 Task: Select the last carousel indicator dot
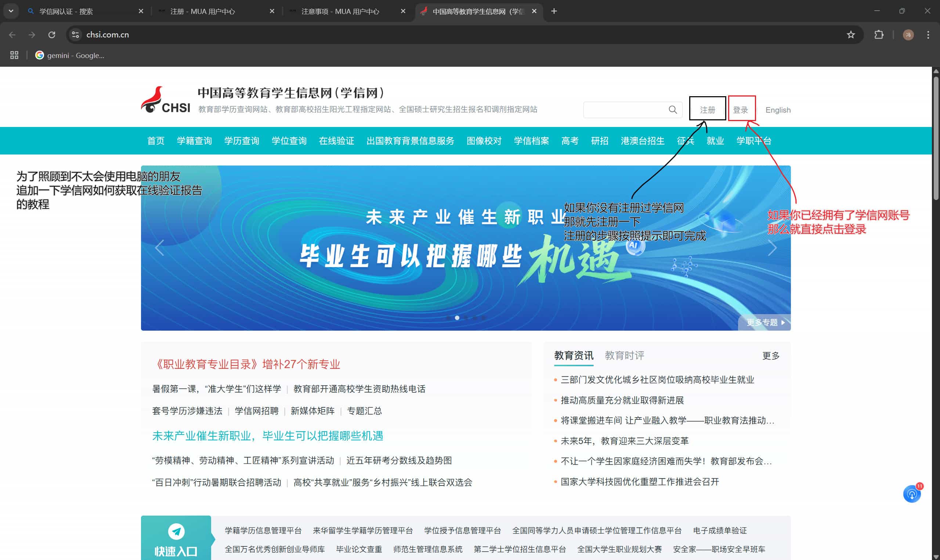pyautogui.click(x=484, y=318)
